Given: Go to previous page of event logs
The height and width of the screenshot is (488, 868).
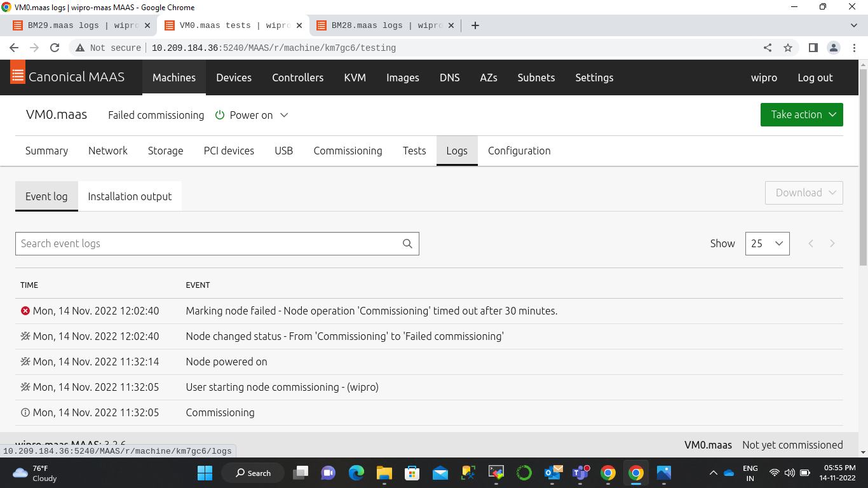Looking at the screenshot, I should click(811, 243).
